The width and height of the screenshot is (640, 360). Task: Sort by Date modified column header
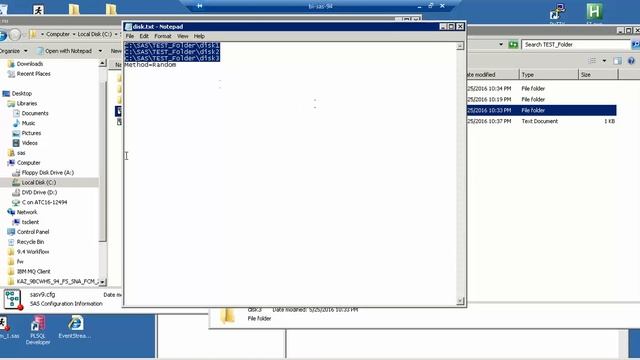click(x=493, y=75)
